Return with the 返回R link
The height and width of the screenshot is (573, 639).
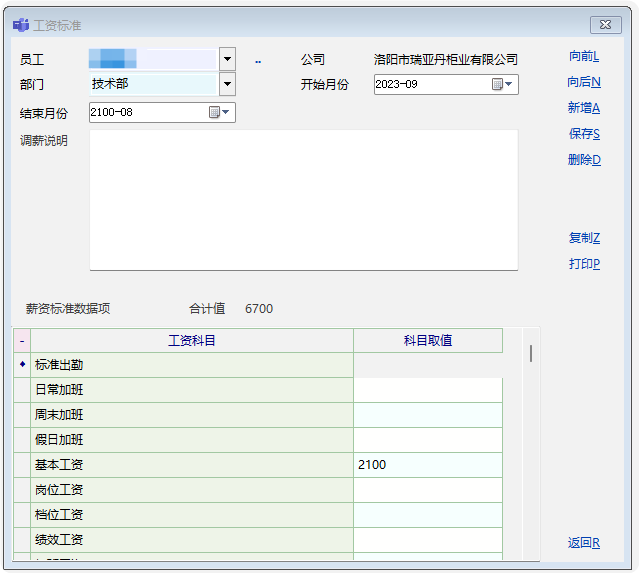tap(583, 543)
